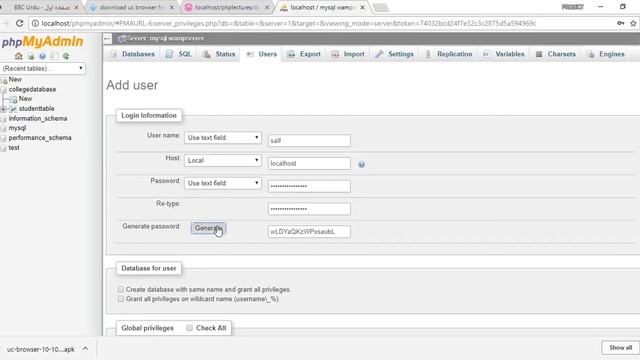Select the mysql database in tree

17,128
